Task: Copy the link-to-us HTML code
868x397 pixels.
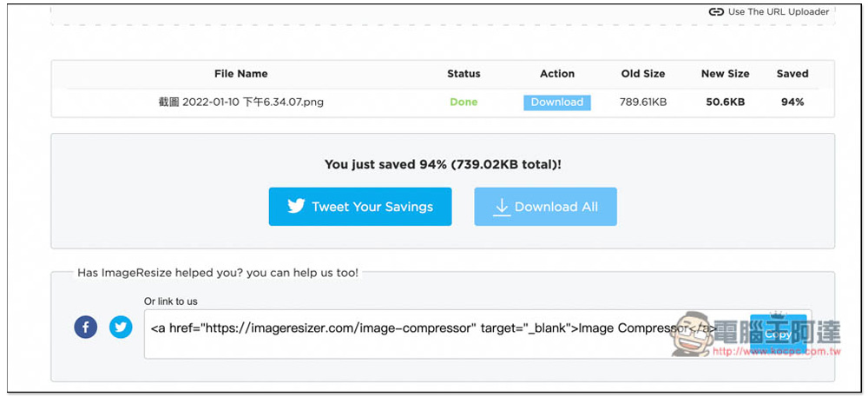Action: click(x=778, y=334)
